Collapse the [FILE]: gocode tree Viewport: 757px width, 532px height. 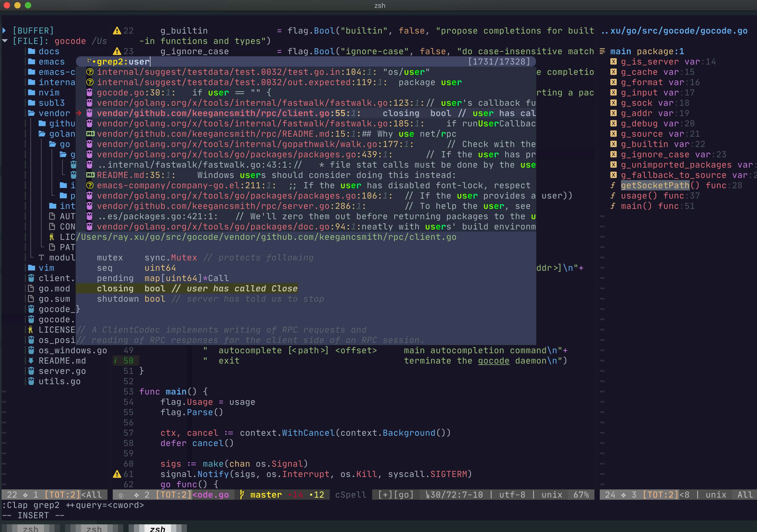click(x=4, y=41)
